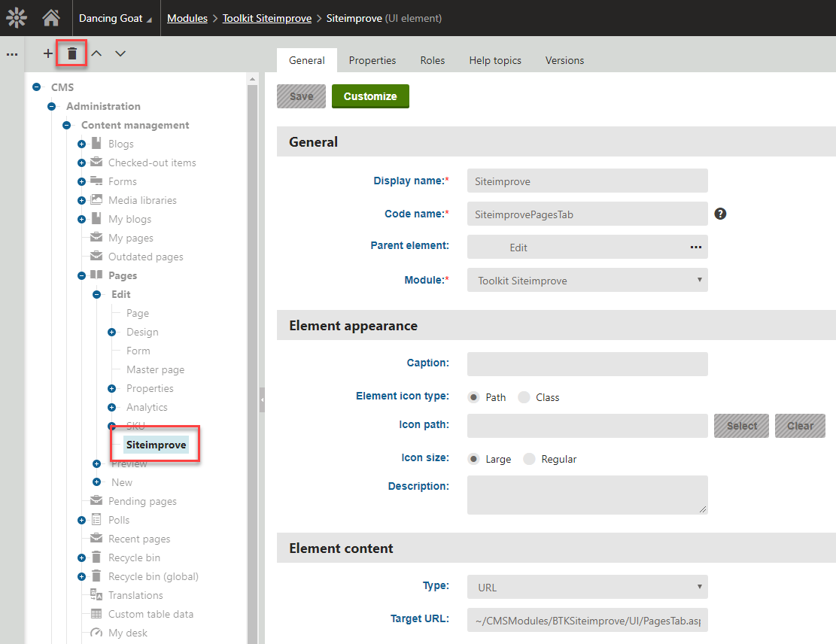Click the Forms tree icon
Image resolution: width=836 pixels, height=644 pixels.
96,181
